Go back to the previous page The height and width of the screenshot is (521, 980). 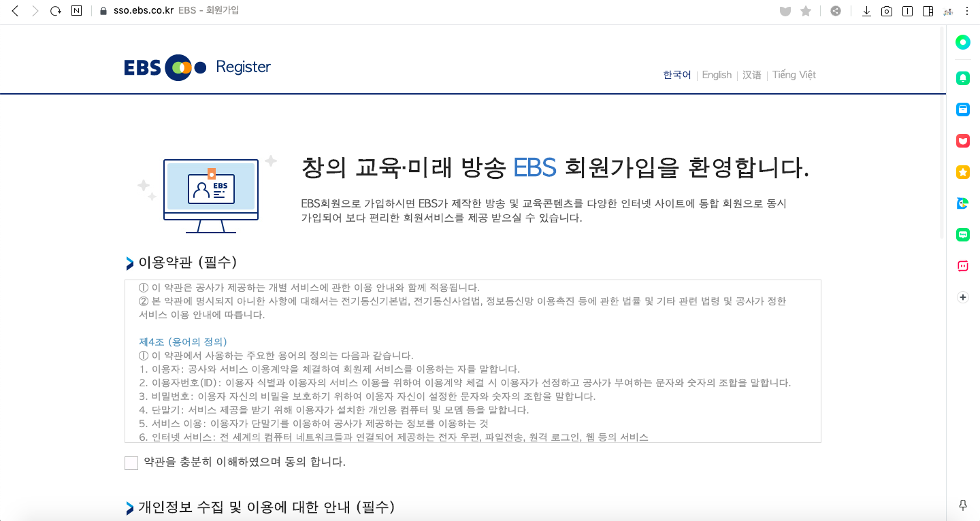[15, 11]
